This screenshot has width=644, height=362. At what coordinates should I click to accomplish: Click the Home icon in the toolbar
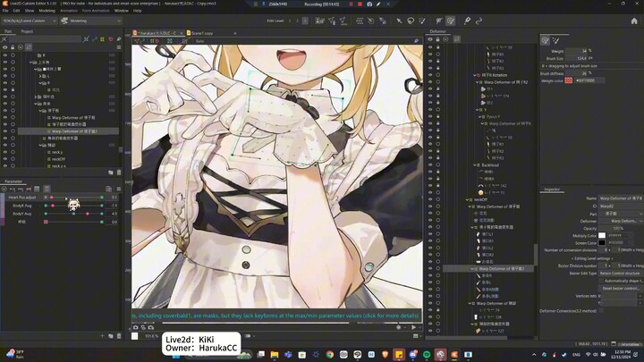coord(634,21)
